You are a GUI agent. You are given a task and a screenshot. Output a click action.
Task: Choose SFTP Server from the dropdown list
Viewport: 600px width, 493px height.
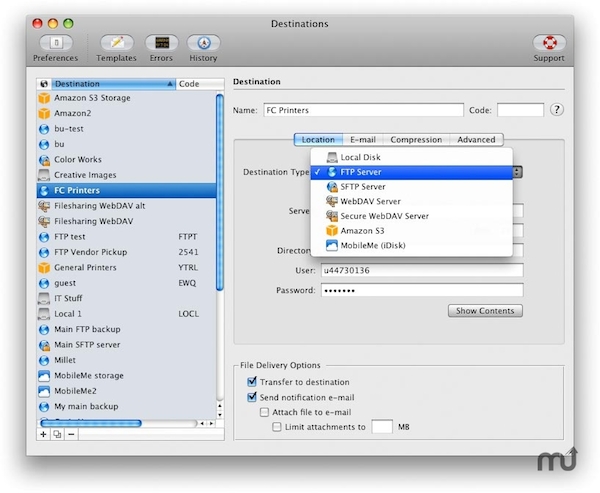[362, 186]
